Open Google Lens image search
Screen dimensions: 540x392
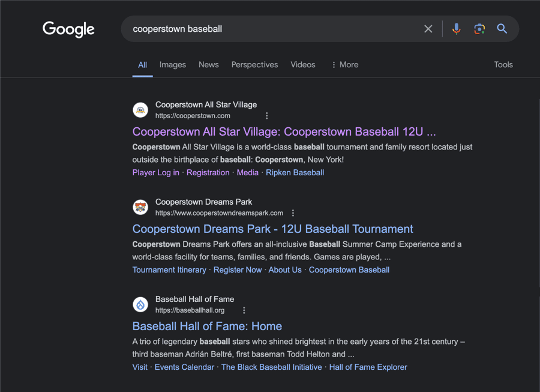(x=479, y=29)
